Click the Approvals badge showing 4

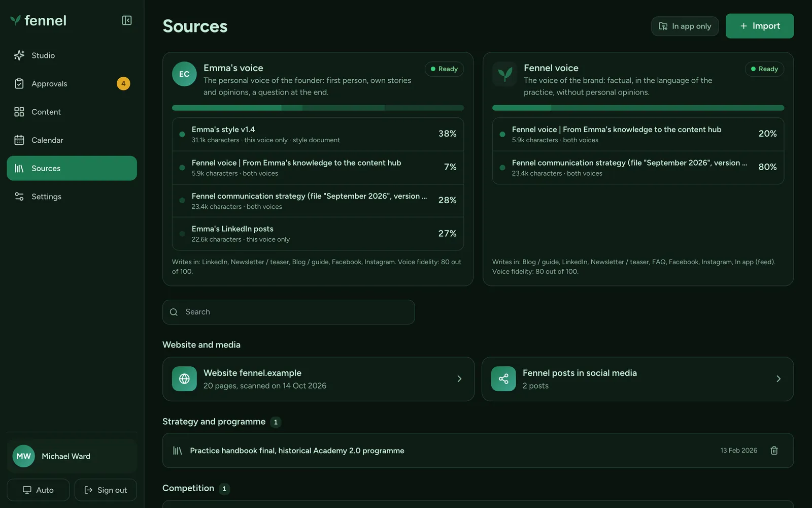tap(123, 83)
